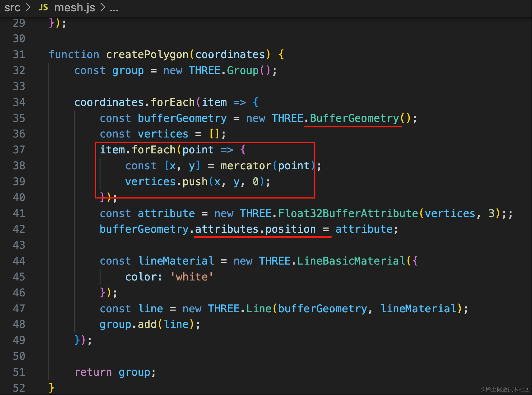Click the vertices variable on line 36
The width and height of the screenshot is (532, 395).
click(x=163, y=134)
